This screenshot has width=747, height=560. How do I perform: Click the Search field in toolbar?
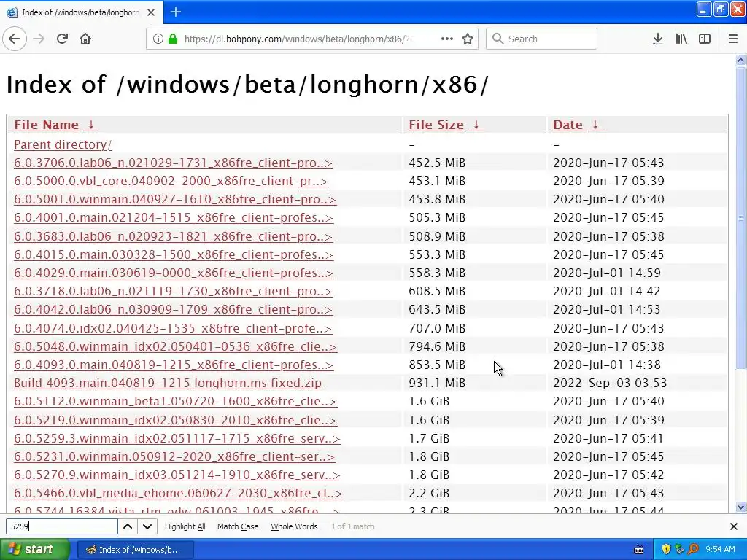coord(541,39)
